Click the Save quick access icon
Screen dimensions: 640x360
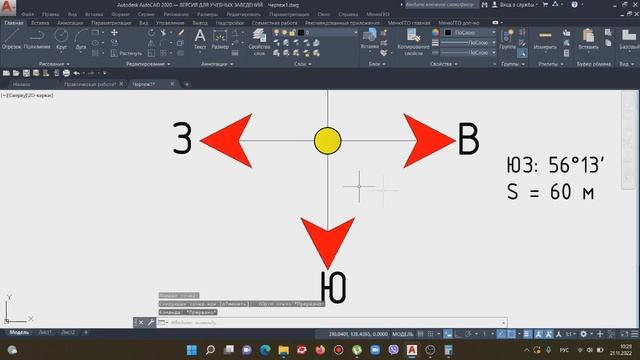[x=26, y=73]
